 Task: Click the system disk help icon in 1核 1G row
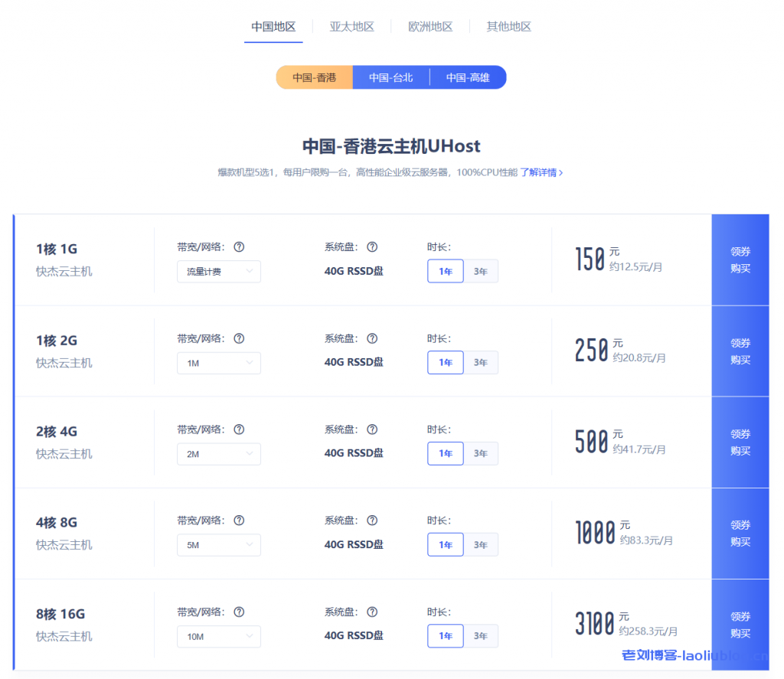[372, 247]
